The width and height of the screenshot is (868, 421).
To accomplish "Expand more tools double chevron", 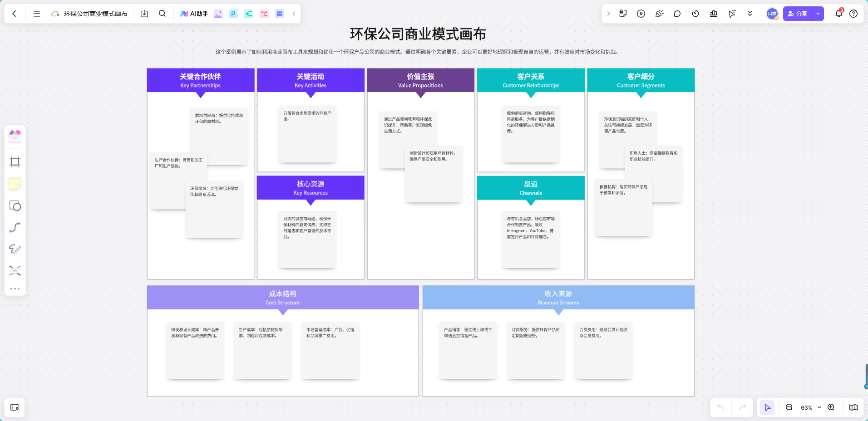I will [750, 14].
